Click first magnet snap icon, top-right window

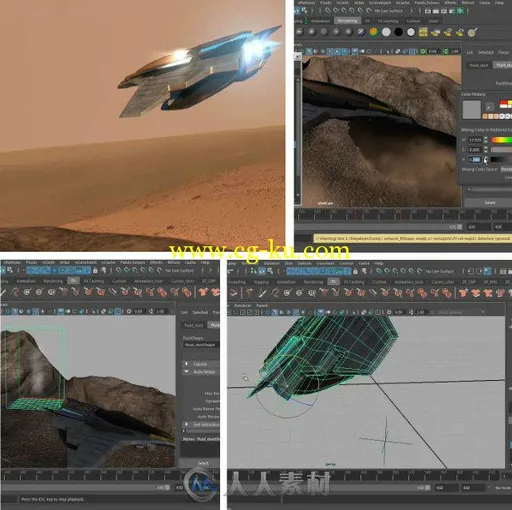[328, 11]
